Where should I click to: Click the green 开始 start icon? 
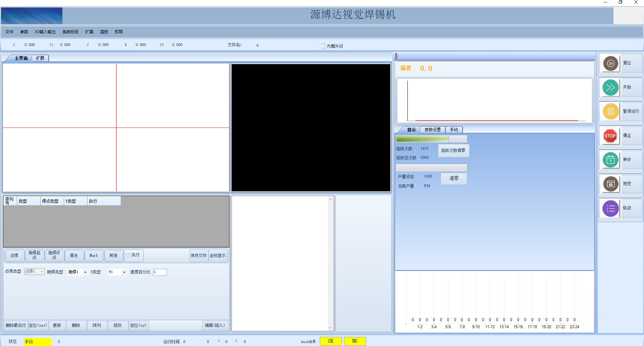point(610,87)
